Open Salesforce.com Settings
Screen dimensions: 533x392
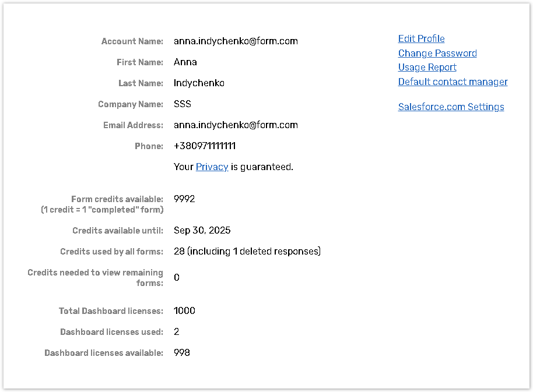pyautogui.click(x=451, y=107)
